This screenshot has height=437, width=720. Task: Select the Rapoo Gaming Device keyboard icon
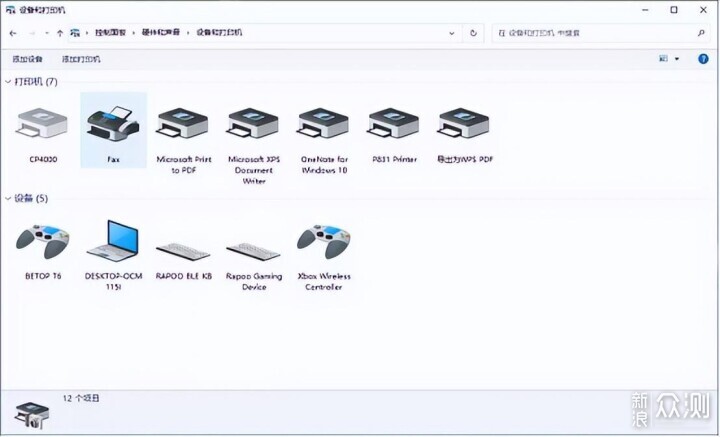click(253, 252)
